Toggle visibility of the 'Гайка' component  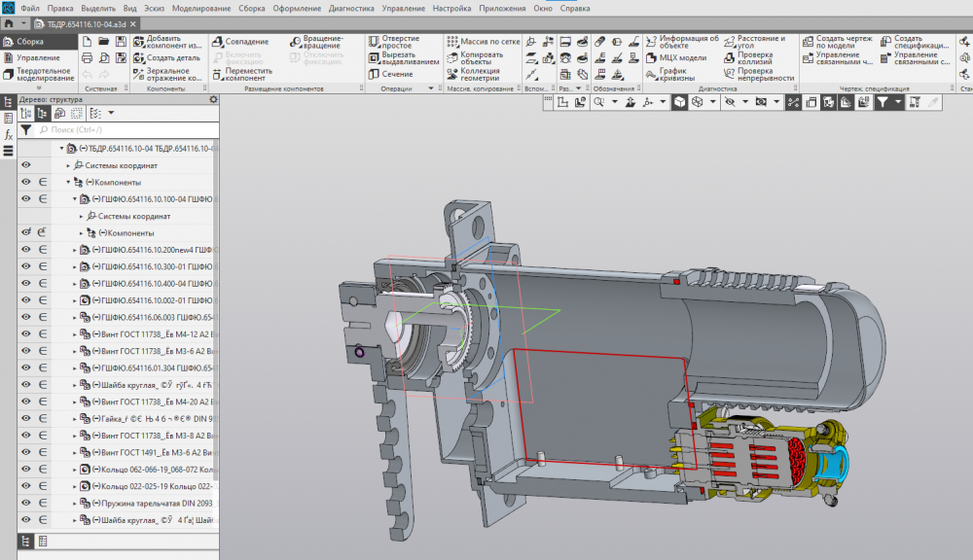pos(26,418)
